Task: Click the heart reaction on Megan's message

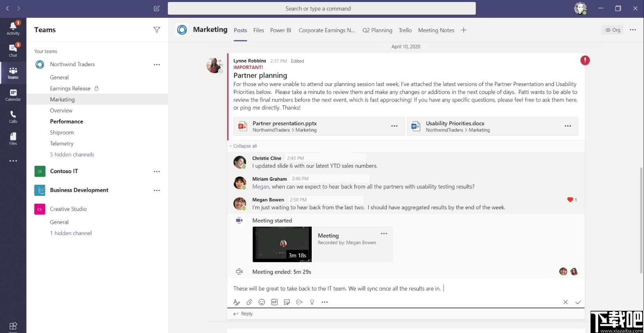Action: (x=570, y=200)
